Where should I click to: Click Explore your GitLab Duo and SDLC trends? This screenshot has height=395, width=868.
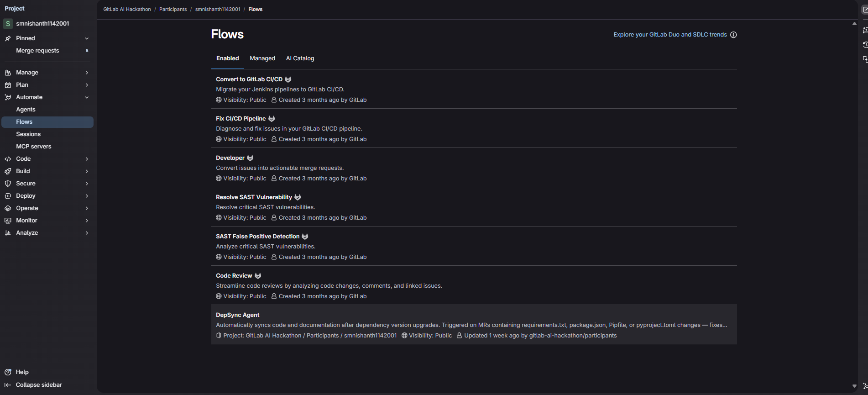tap(670, 35)
